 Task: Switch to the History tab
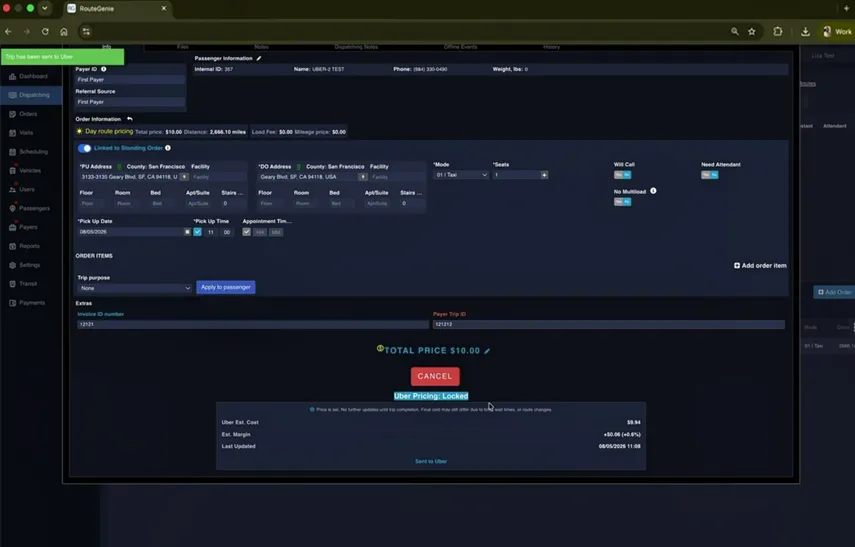pyautogui.click(x=551, y=47)
